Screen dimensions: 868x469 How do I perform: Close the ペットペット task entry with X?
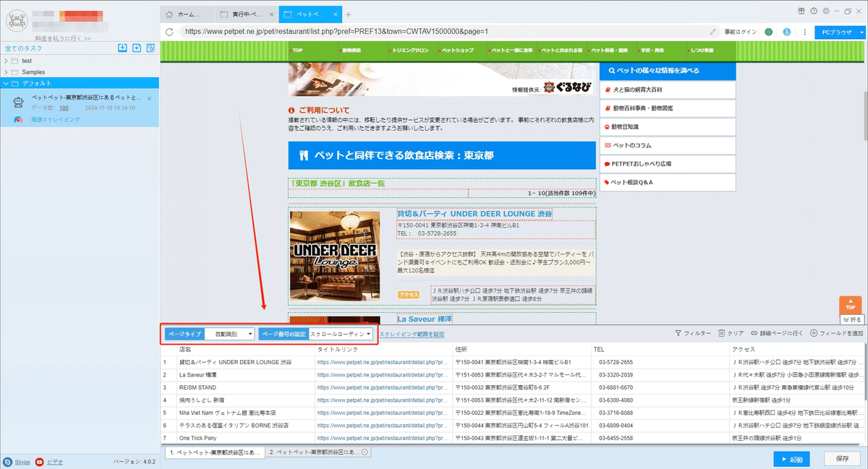(x=150, y=98)
